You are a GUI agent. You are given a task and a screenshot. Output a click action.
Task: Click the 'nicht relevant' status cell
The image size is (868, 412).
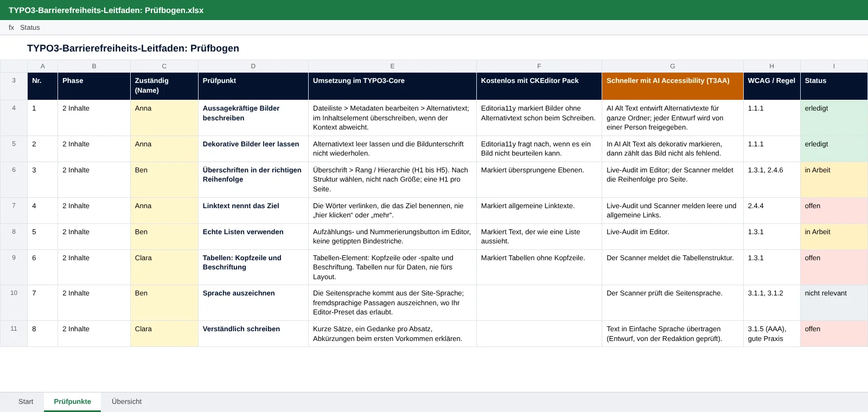click(834, 302)
